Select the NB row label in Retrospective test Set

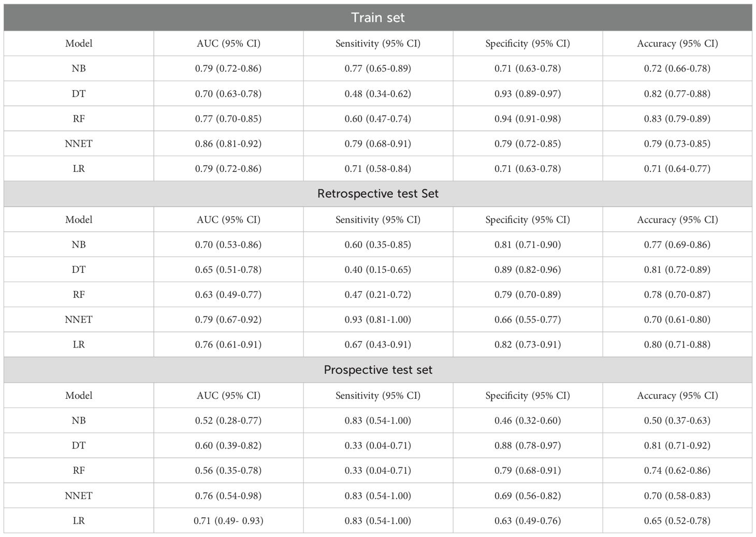click(x=79, y=244)
